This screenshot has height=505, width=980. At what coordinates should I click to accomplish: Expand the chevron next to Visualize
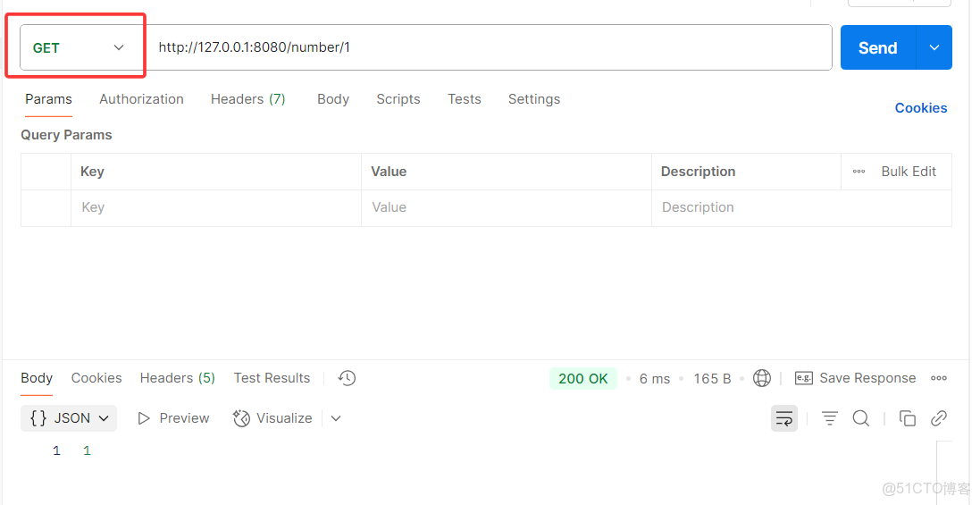tap(336, 418)
